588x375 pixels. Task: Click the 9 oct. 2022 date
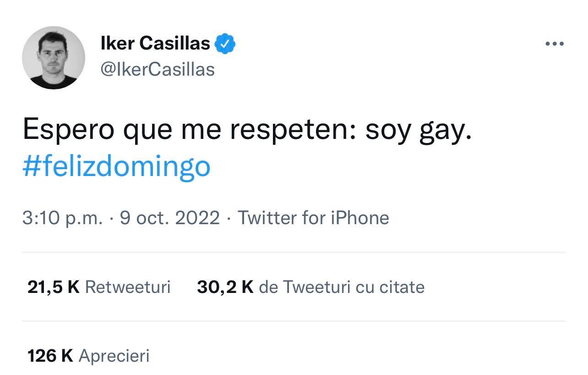tap(169, 217)
